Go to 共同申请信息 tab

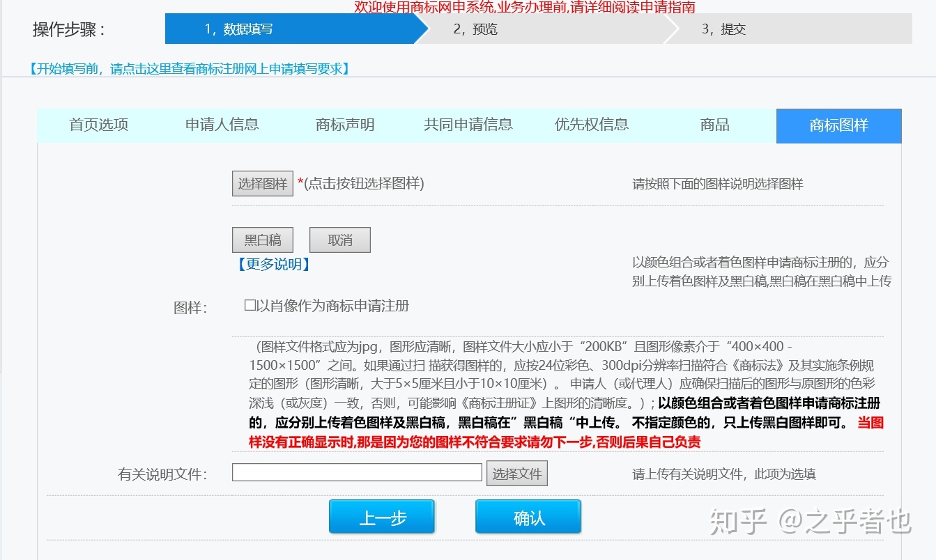coord(468,125)
